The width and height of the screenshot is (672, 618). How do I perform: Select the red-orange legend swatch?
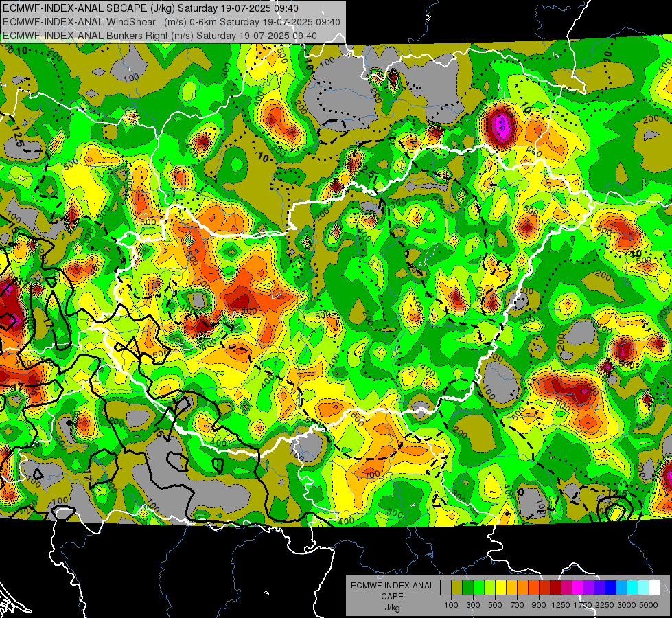533,587
